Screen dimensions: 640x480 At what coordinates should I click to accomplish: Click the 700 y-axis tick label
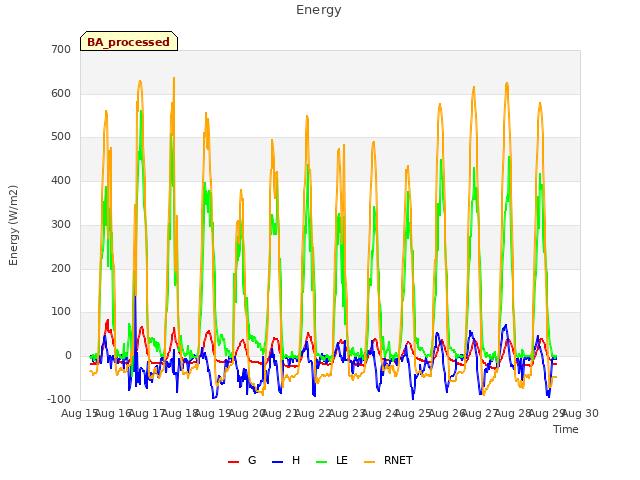pos(61,50)
